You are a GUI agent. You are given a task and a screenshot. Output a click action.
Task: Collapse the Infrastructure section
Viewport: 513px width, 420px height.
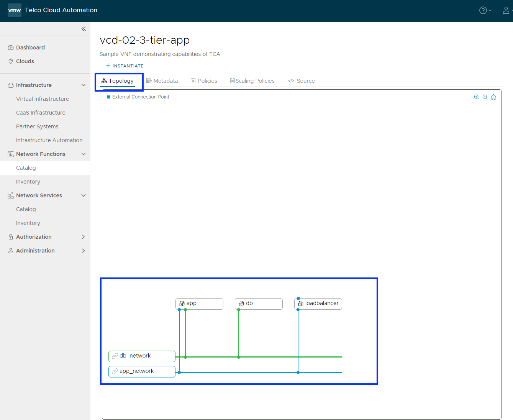click(x=84, y=85)
